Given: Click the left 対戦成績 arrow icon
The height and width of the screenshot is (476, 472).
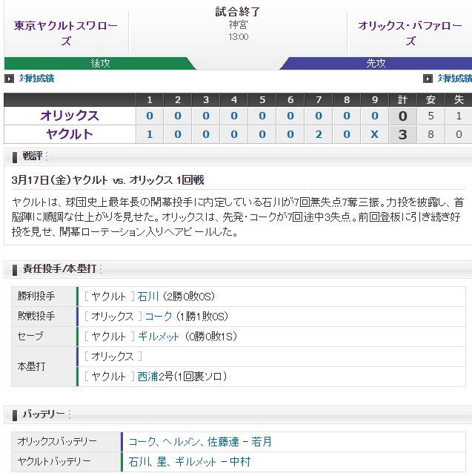Looking at the screenshot, I should tap(9, 79).
